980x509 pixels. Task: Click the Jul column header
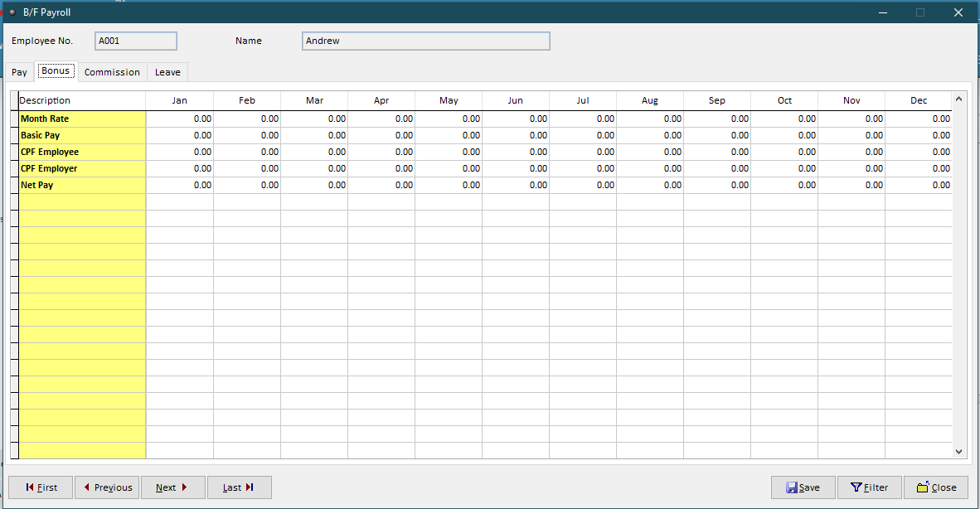(x=583, y=100)
